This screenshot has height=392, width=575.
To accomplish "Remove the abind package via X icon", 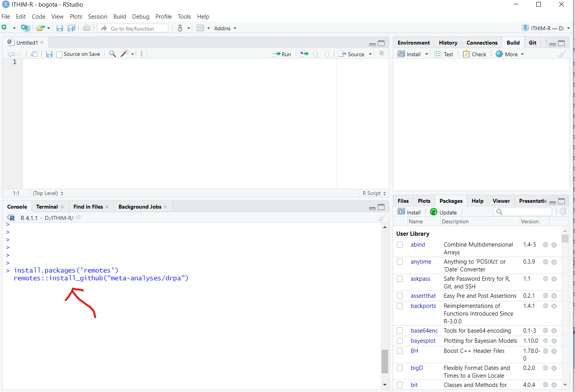I will 554,245.
